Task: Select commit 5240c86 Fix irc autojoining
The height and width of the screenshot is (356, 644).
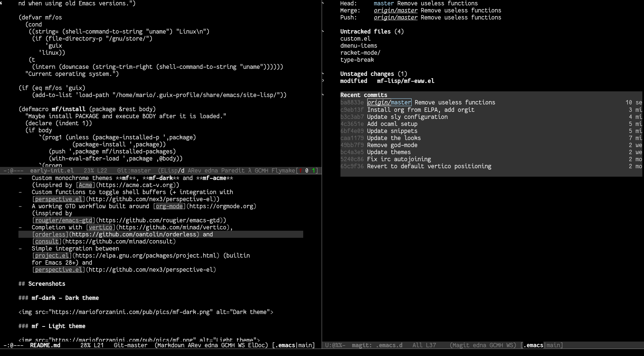Action: 399,159
